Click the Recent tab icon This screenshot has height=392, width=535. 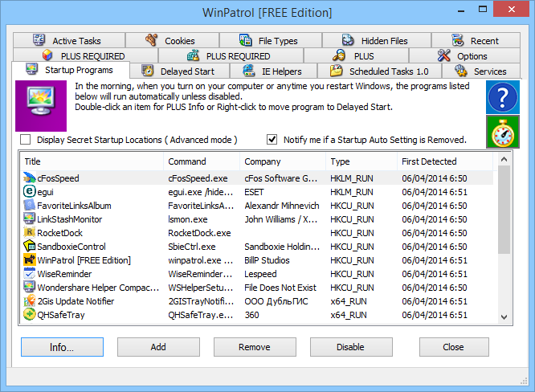(x=458, y=40)
